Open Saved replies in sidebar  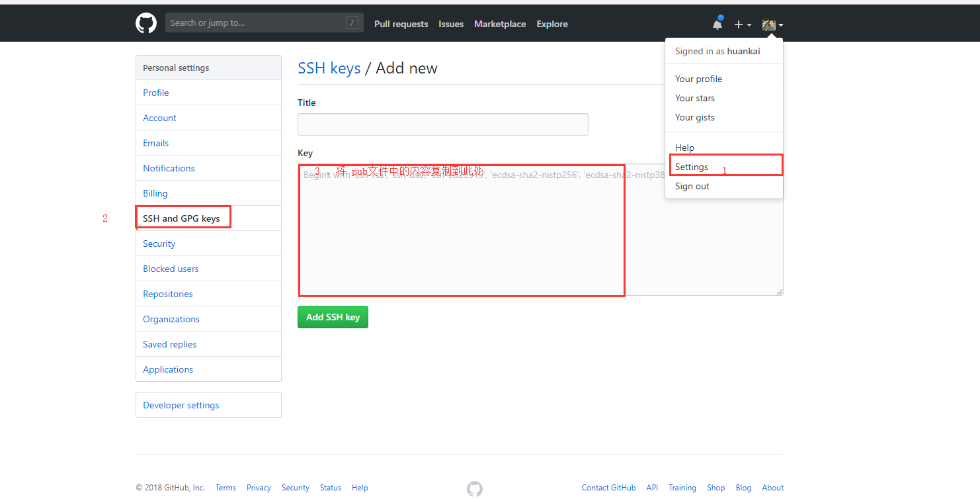click(x=208, y=344)
